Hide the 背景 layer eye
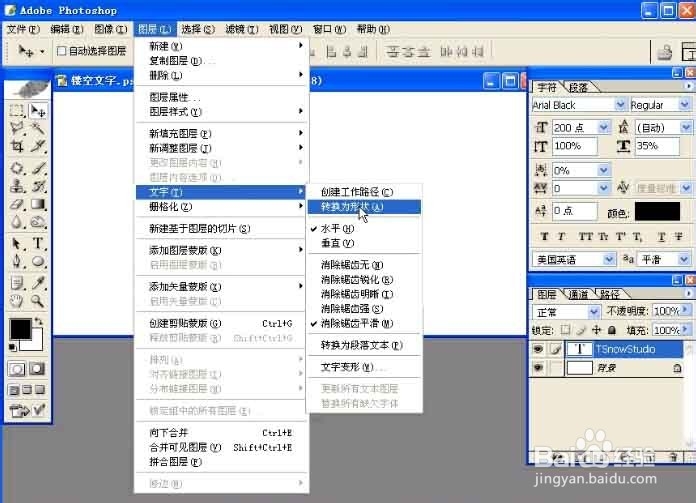This screenshot has height=503, width=696. [x=538, y=368]
